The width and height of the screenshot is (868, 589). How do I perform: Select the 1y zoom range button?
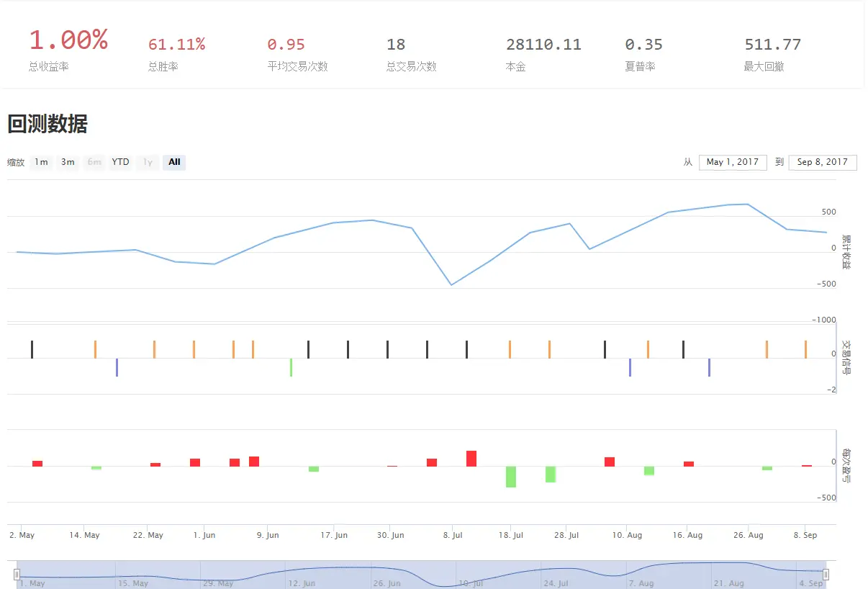point(148,162)
